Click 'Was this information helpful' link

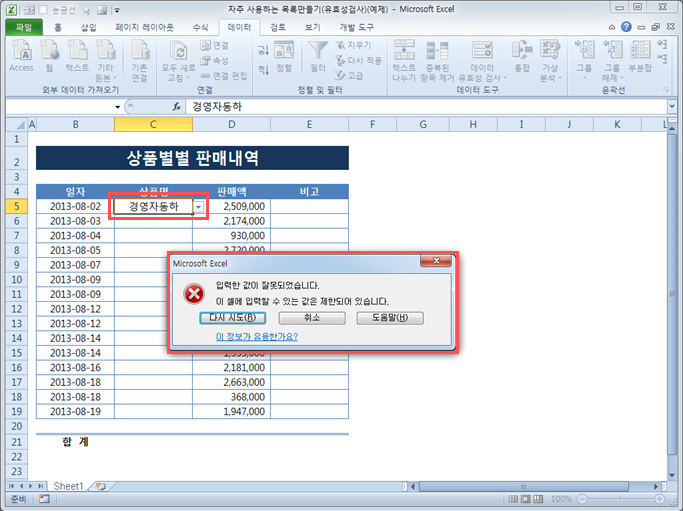point(257,336)
